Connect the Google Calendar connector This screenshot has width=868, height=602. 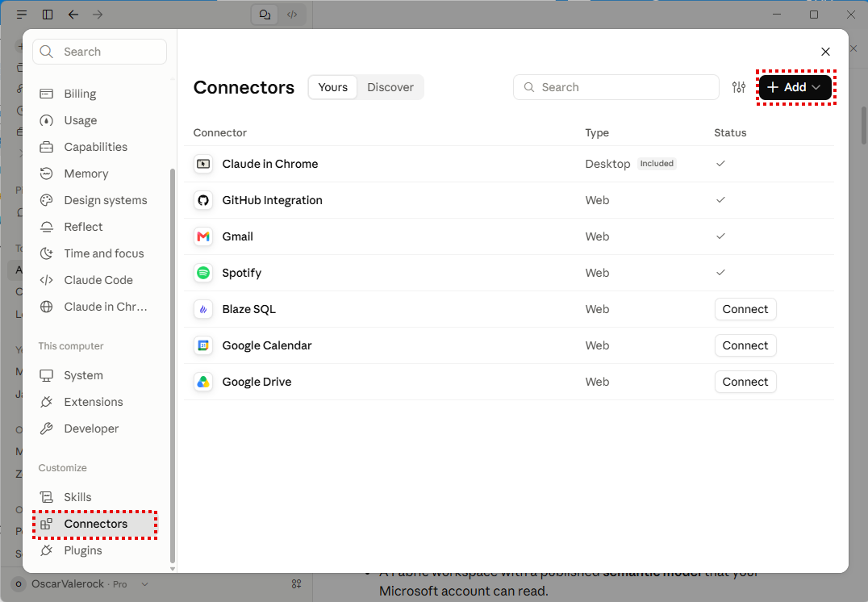(745, 345)
